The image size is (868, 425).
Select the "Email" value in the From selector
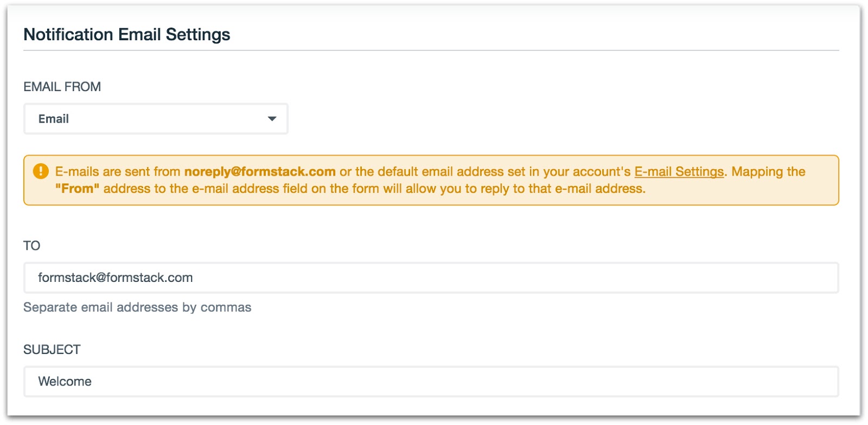pyautogui.click(x=54, y=119)
